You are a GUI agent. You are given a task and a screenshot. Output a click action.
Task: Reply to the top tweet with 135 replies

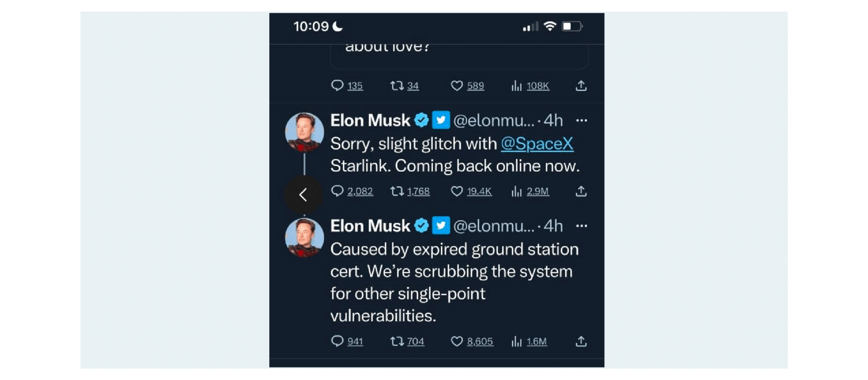[x=337, y=86]
